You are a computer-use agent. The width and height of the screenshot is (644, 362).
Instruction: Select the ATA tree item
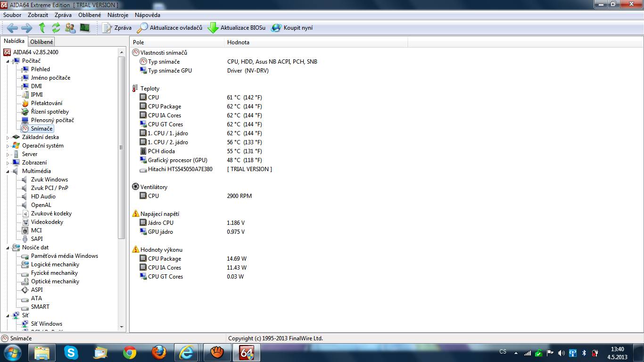coord(36,298)
